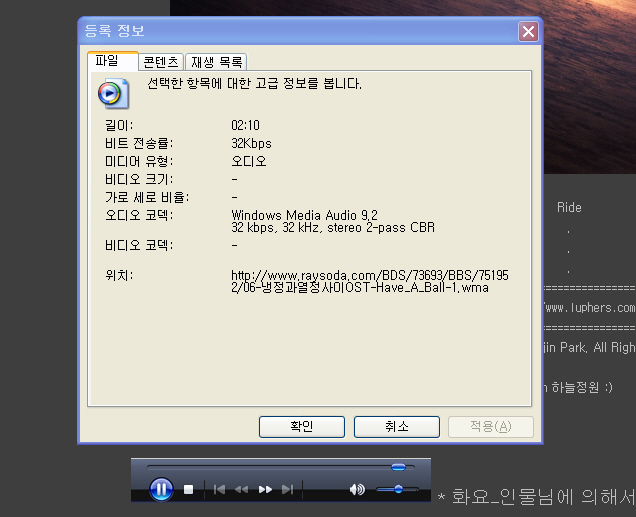Click the Ride text in background page
The width and height of the screenshot is (636, 517).
[569, 208]
